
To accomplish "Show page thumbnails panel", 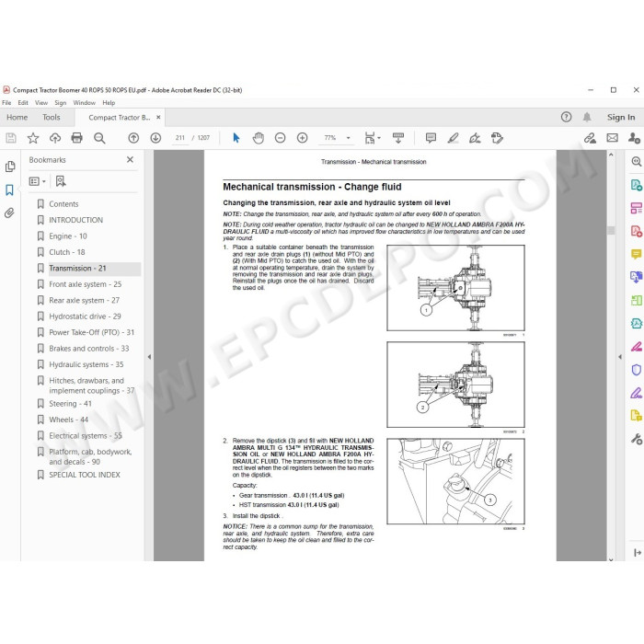I will (10, 167).
